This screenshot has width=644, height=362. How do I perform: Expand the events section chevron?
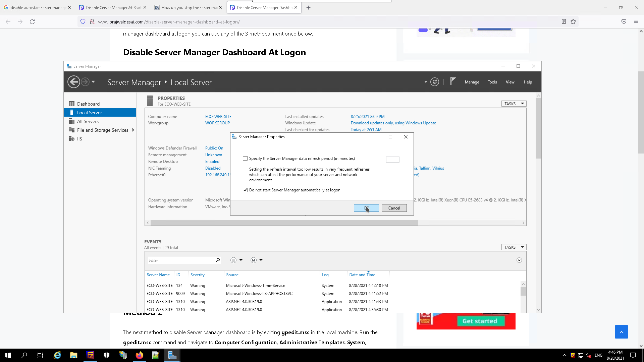519,260
